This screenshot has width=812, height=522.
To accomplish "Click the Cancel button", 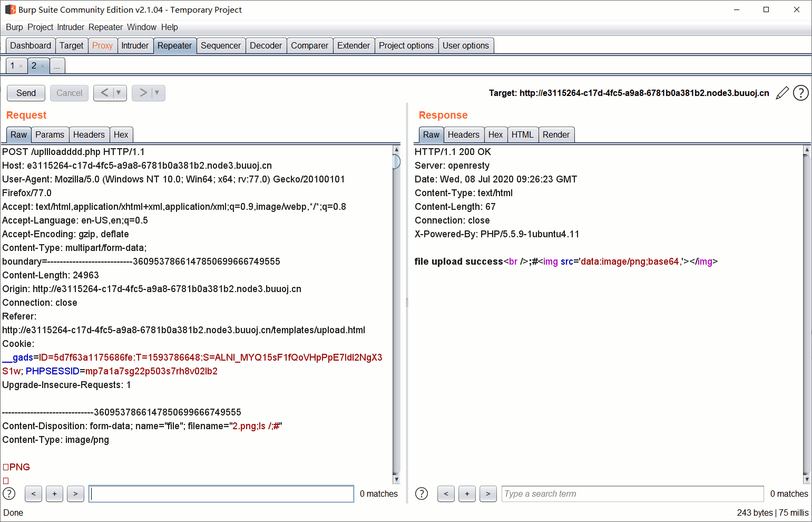I will [69, 93].
